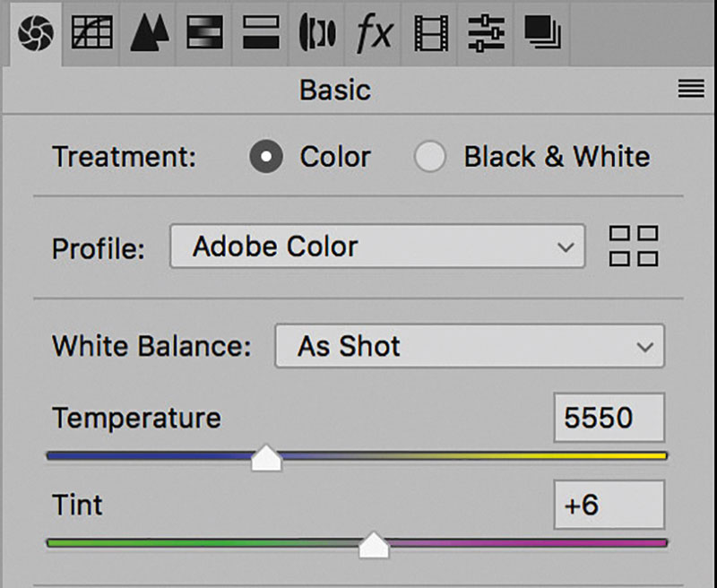Viewport: 717px width, 588px height.
Task: Select Color treatment
Action: (265, 156)
